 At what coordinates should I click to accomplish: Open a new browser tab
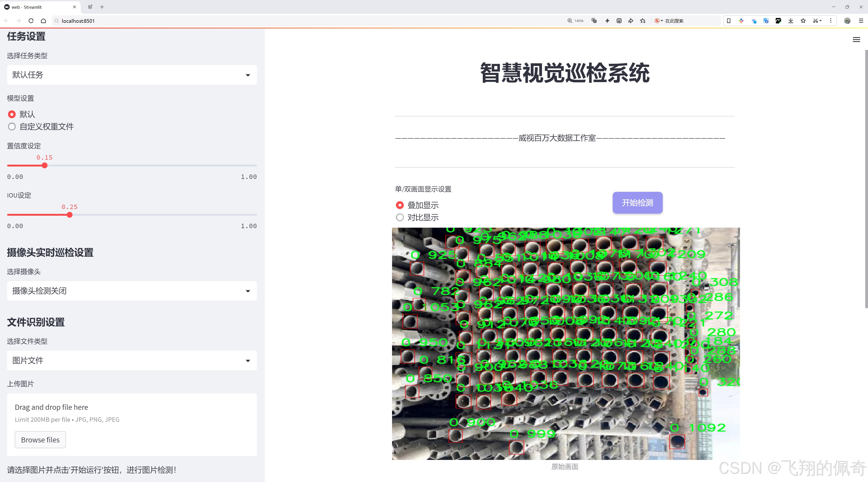(102, 7)
